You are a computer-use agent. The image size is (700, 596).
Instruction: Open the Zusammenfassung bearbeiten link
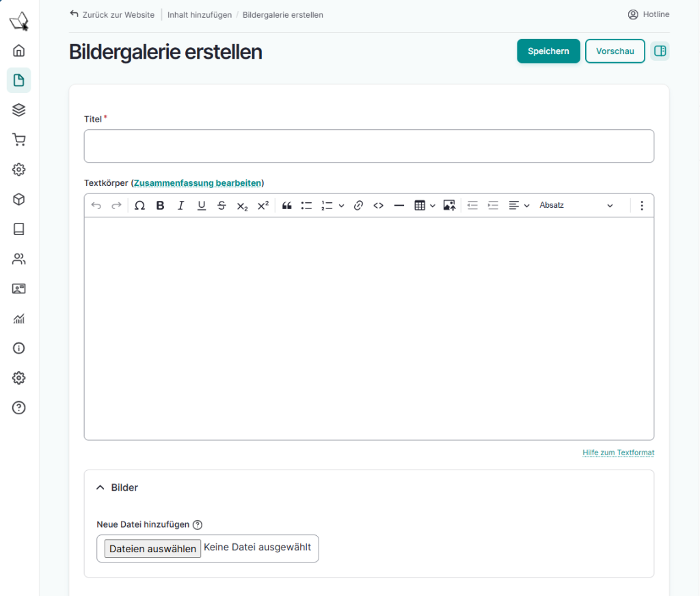tap(198, 183)
